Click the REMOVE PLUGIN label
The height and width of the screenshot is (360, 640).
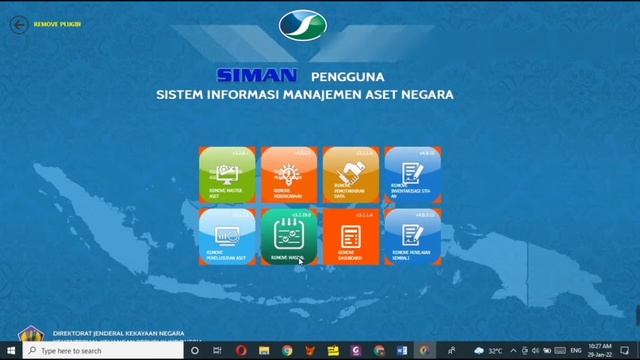pos(57,24)
